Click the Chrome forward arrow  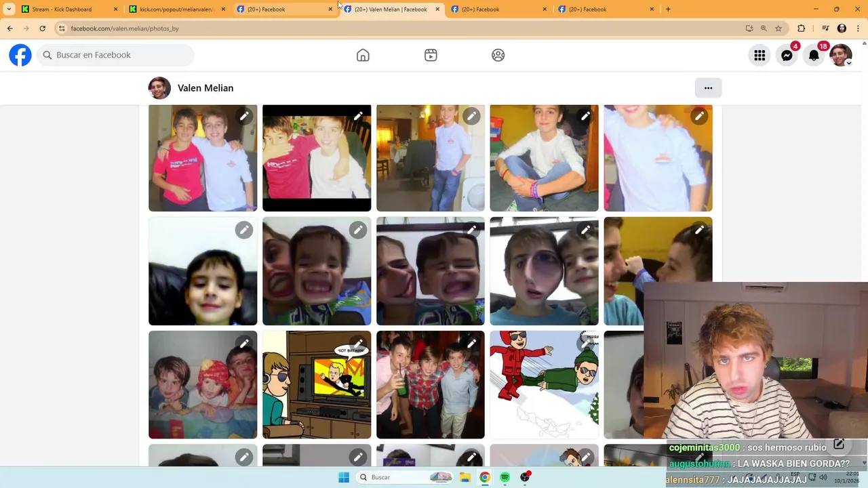(x=26, y=28)
